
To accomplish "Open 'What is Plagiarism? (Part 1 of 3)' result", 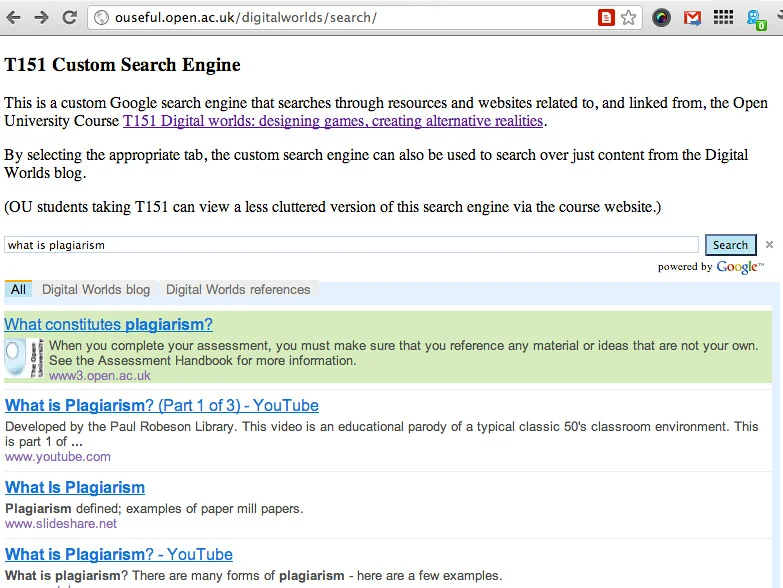I will coord(162,406).
